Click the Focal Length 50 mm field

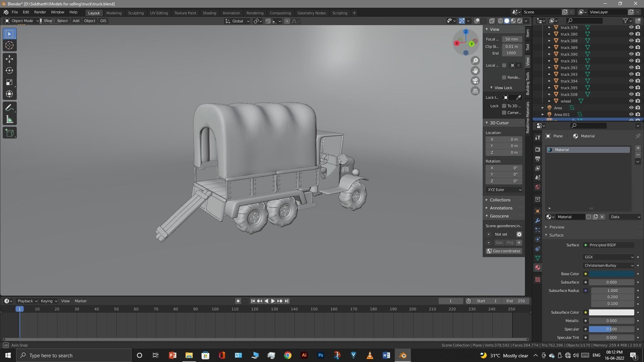tap(512, 39)
